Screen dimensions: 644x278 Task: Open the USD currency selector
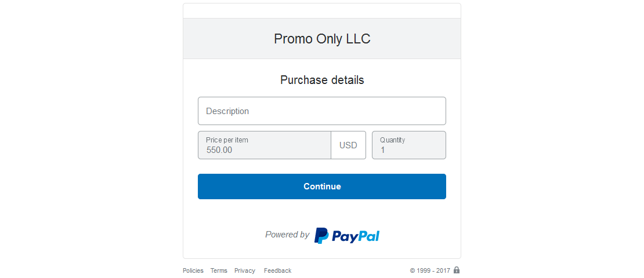[348, 145]
